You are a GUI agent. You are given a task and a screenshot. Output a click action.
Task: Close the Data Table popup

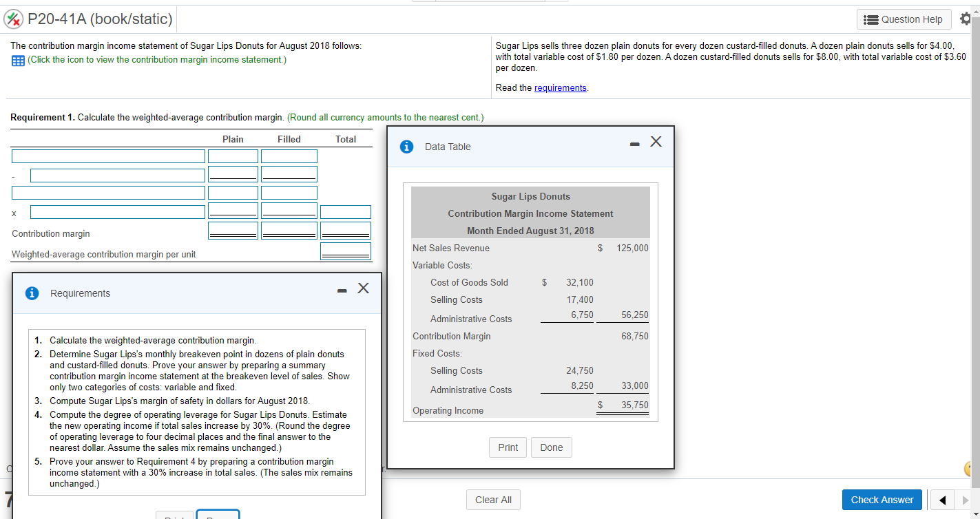[656, 142]
